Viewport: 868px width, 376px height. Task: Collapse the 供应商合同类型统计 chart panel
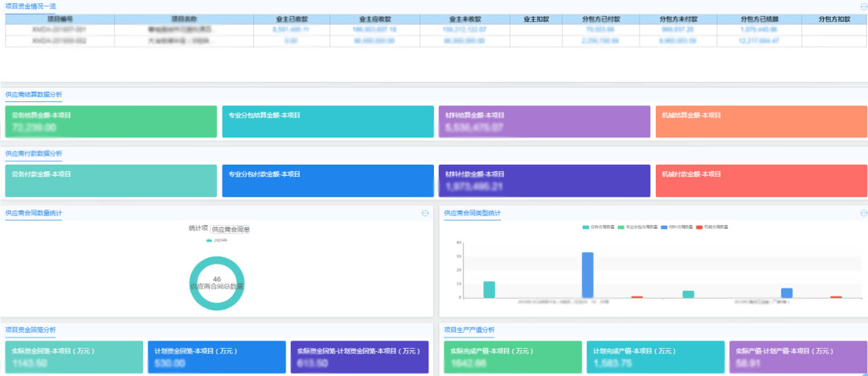coord(863,213)
